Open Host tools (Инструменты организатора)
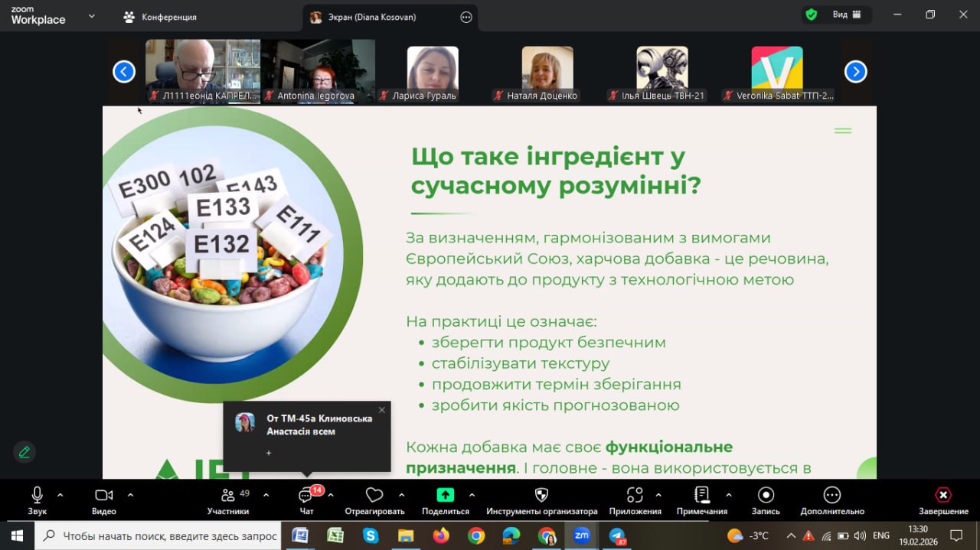 pyautogui.click(x=541, y=497)
